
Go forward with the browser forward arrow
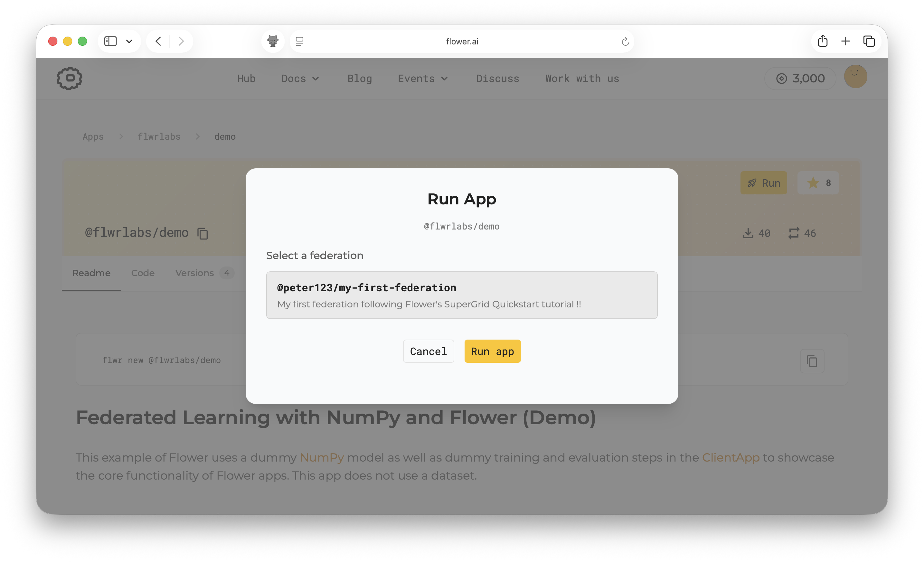coord(181,41)
